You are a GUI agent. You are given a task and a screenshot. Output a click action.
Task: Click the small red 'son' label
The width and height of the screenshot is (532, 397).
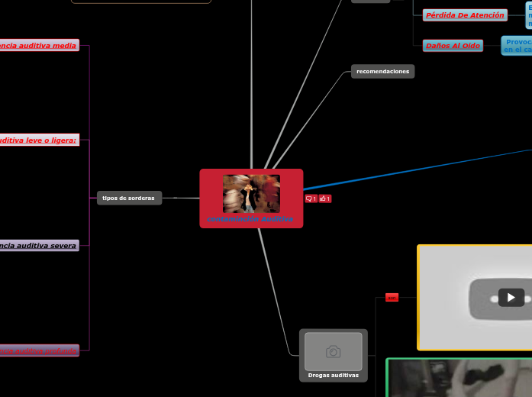pyautogui.click(x=392, y=298)
